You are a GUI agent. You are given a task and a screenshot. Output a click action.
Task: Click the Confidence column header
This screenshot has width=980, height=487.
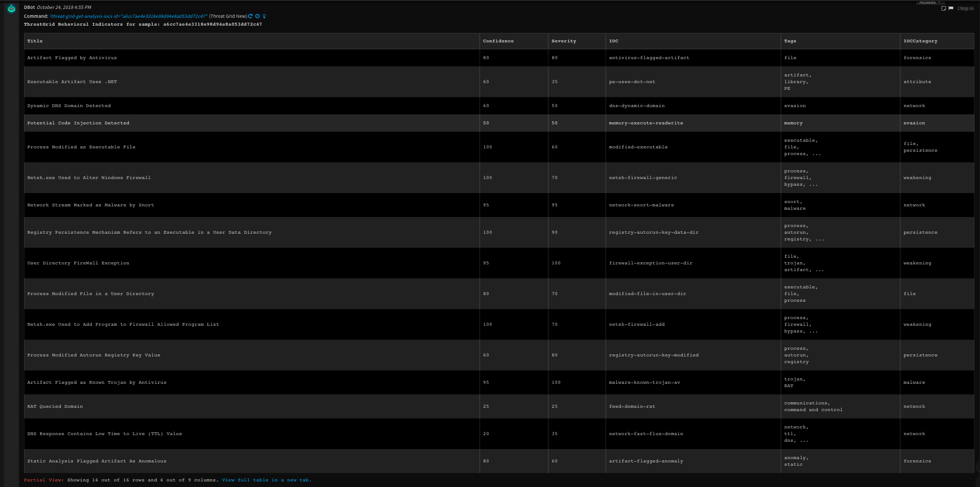pos(498,41)
